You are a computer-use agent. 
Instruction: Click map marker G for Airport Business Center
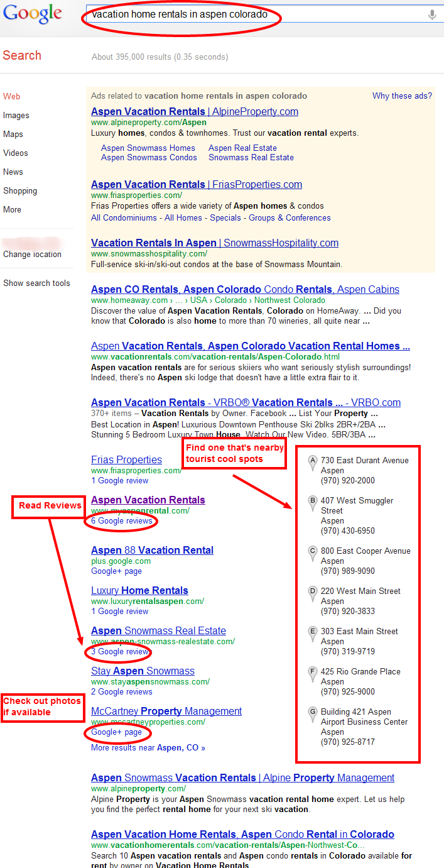(x=313, y=715)
